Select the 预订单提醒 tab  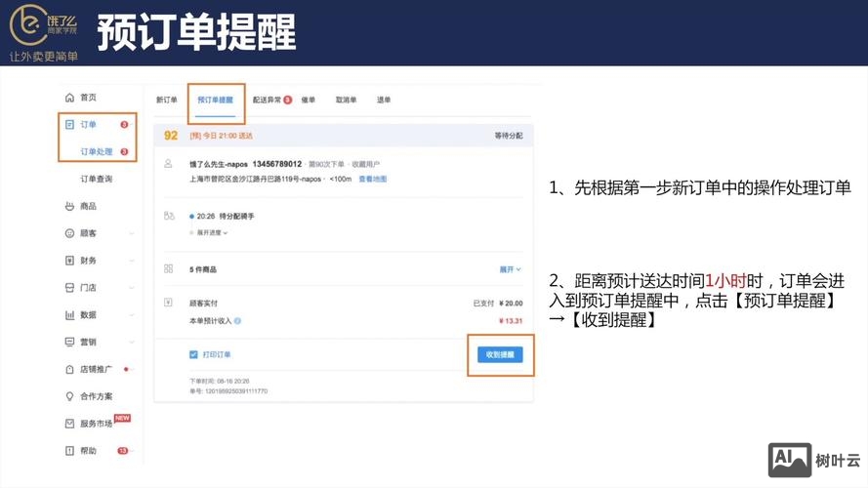[216, 100]
